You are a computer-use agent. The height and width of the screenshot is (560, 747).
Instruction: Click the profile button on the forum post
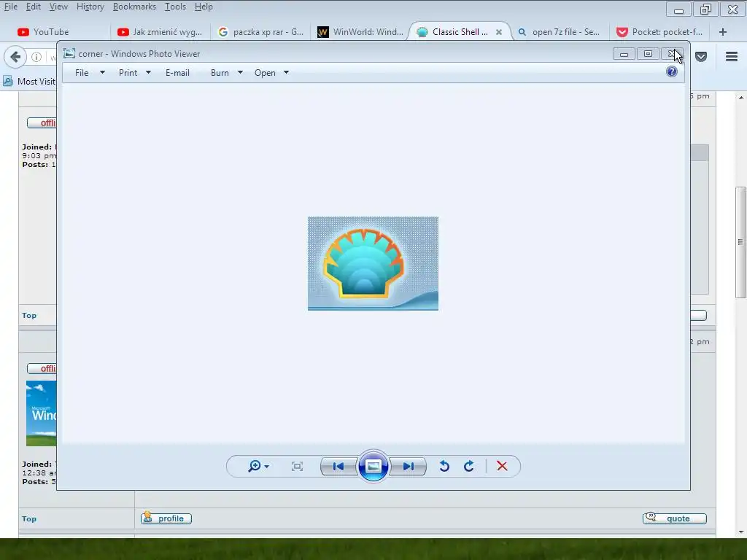tap(166, 518)
